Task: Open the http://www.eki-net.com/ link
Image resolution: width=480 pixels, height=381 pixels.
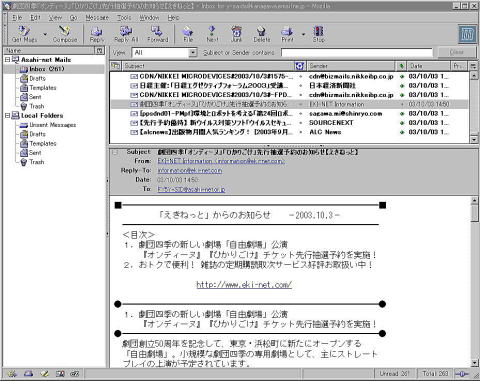Action: tap(244, 284)
